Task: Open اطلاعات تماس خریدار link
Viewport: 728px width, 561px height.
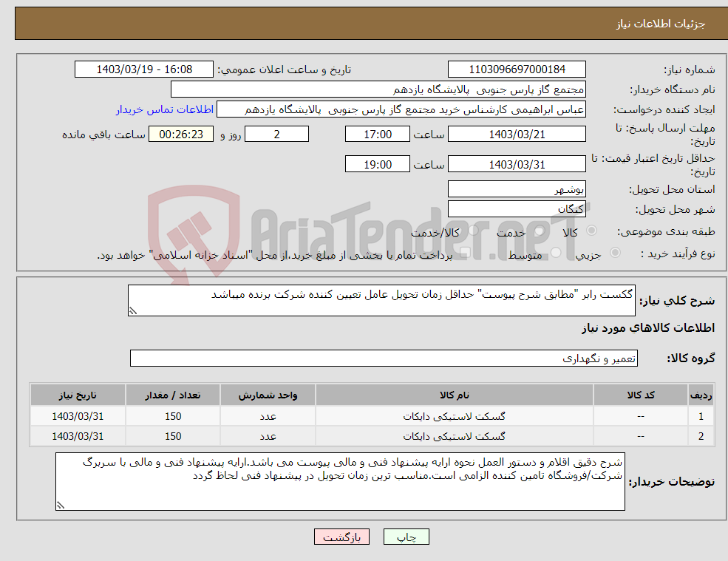Action: [165, 109]
